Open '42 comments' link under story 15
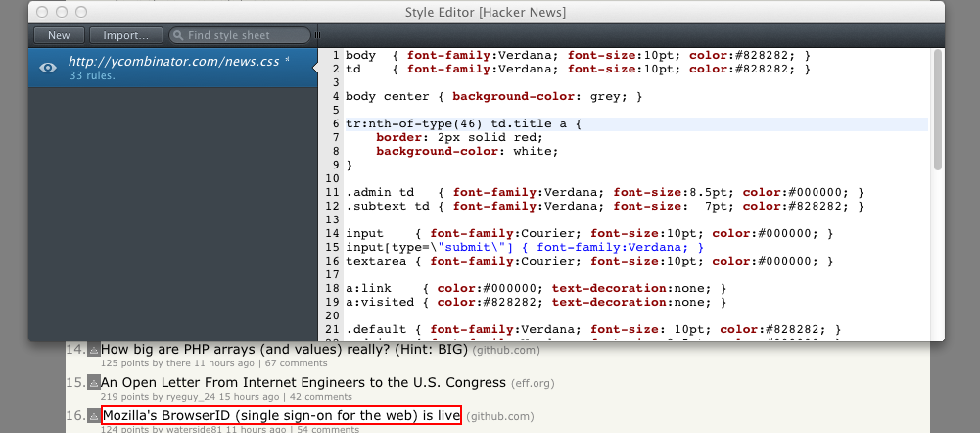 [320, 397]
